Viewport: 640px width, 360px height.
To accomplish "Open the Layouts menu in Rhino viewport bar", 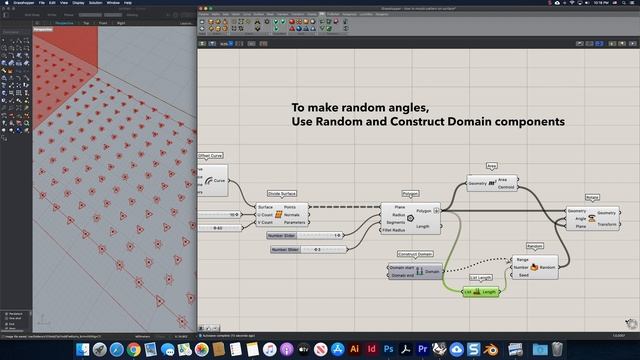I will pos(186,23).
